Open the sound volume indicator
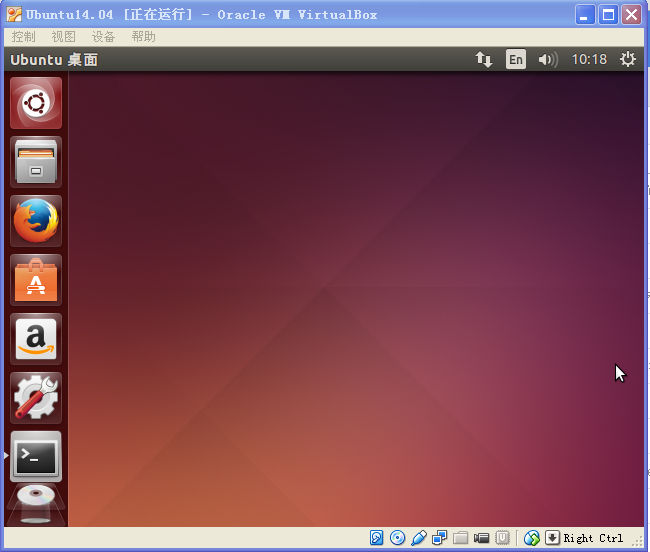This screenshot has width=650, height=552. [x=548, y=60]
